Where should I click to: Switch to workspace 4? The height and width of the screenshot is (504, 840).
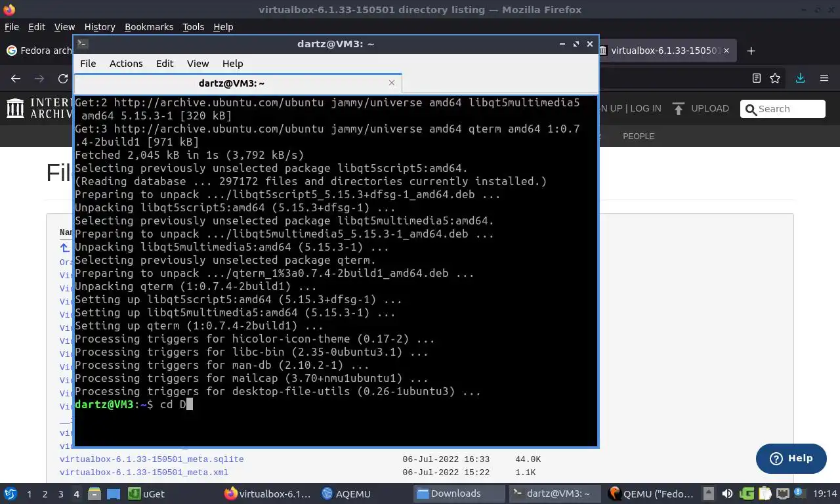click(76, 493)
